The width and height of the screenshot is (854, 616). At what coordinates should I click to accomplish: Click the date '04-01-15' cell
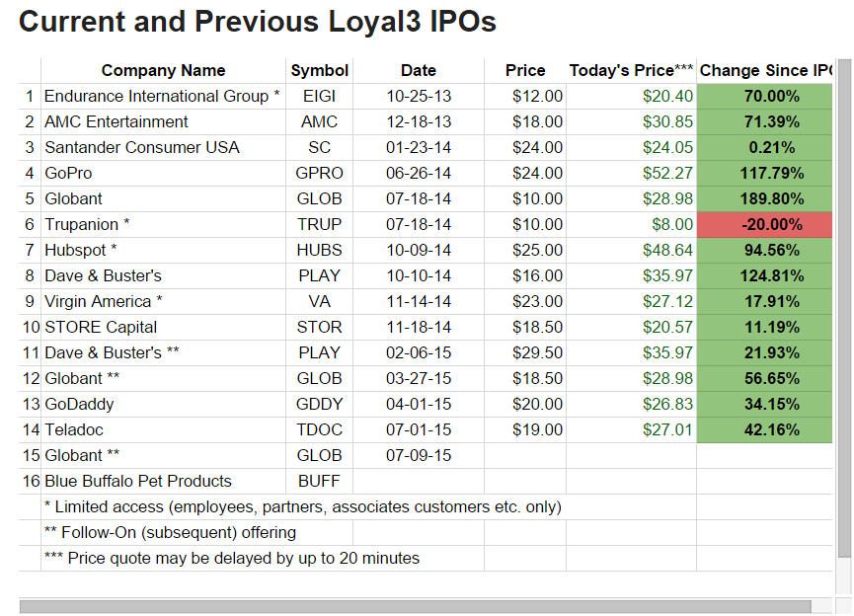(419, 404)
